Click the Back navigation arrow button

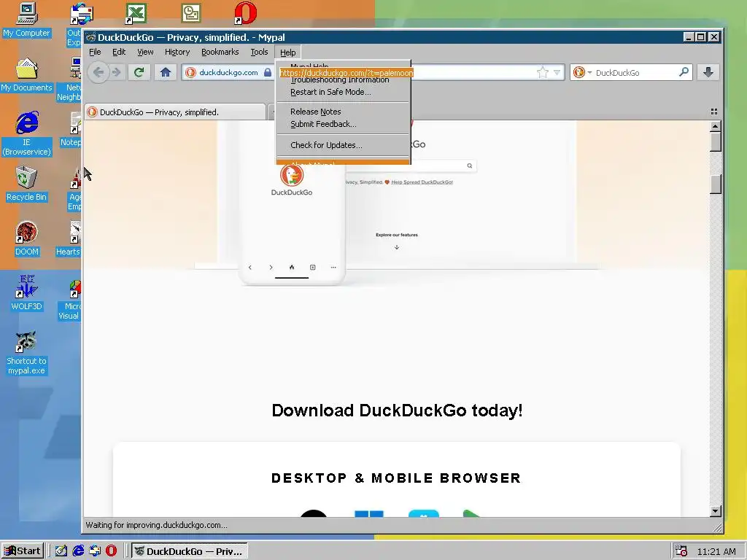click(98, 72)
